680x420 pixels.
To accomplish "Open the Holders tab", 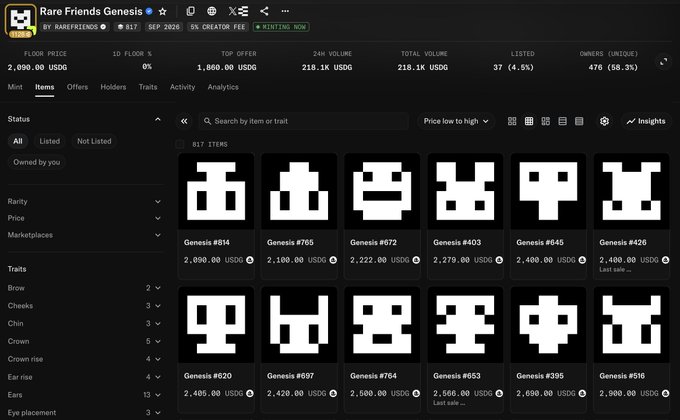I will [113, 87].
